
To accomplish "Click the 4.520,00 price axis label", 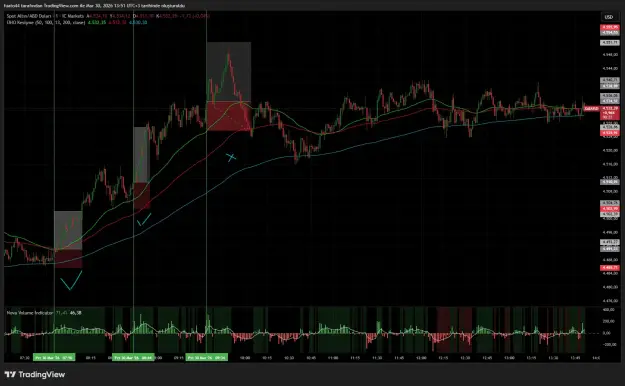I will pos(610,150).
